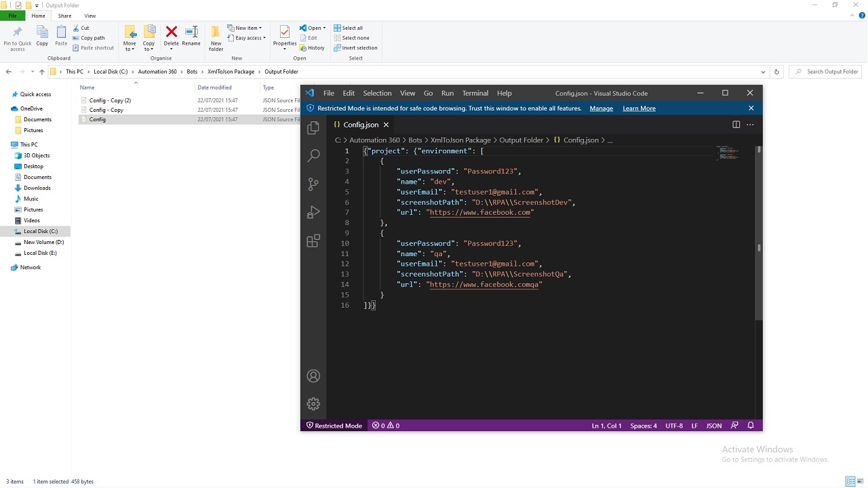Click the Manage link in the banner
The width and height of the screenshot is (868, 488).
601,108
